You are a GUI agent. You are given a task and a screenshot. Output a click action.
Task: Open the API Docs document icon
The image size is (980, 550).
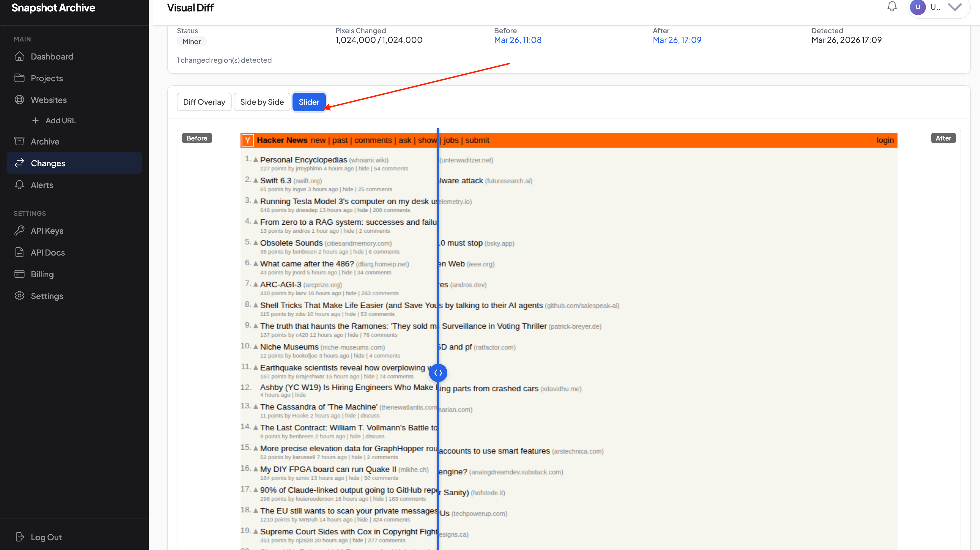pos(19,252)
